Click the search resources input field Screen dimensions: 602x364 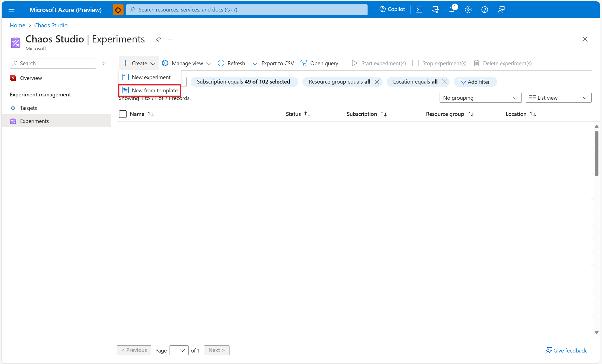(x=246, y=9)
